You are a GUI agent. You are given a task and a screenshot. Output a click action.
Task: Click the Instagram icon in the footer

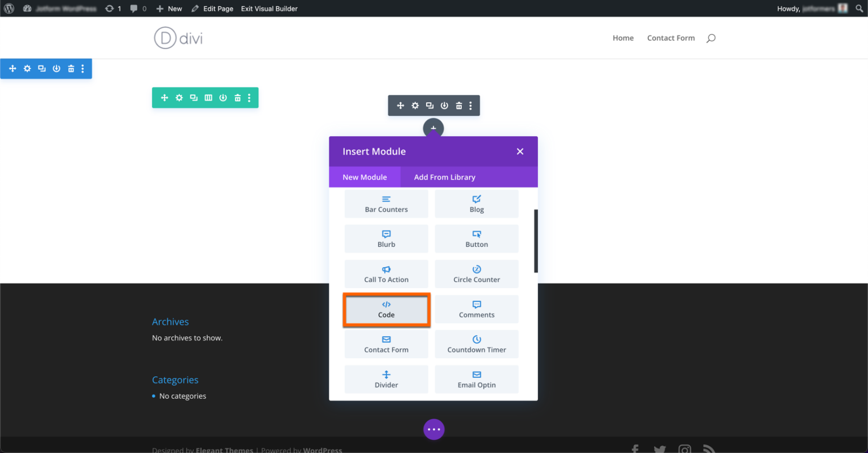[x=684, y=448]
